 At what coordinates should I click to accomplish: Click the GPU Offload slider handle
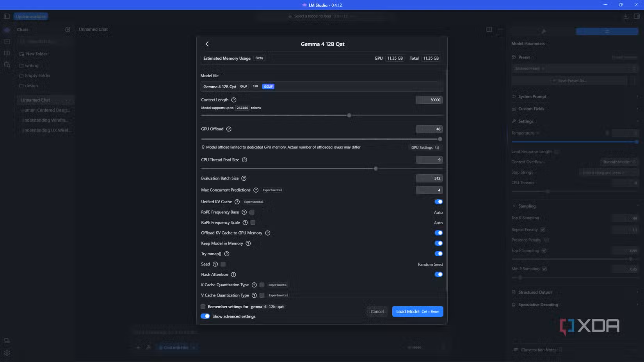[440, 139]
